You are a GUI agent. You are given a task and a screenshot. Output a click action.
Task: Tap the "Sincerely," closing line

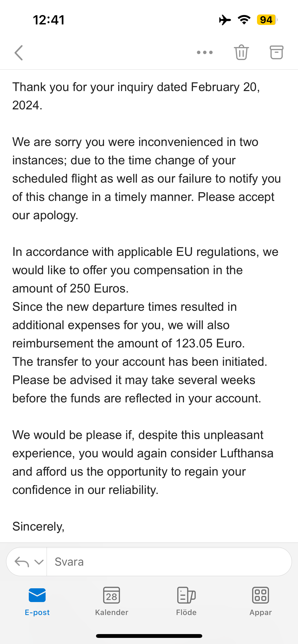click(38, 526)
